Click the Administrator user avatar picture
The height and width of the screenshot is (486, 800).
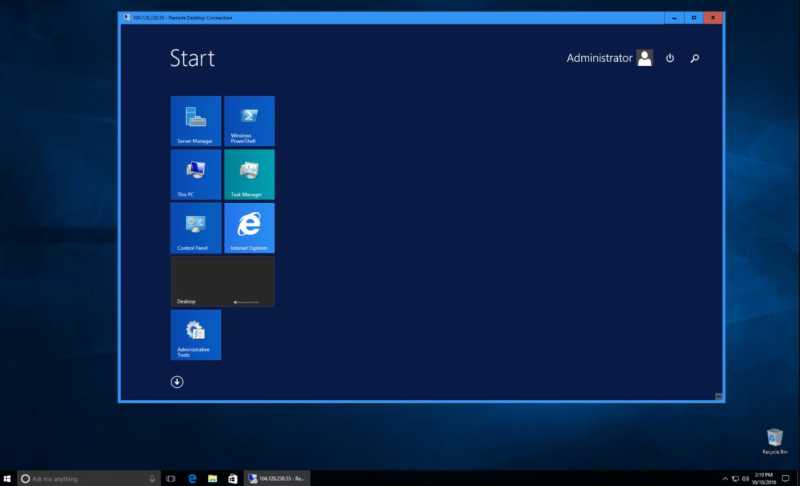(x=645, y=58)
